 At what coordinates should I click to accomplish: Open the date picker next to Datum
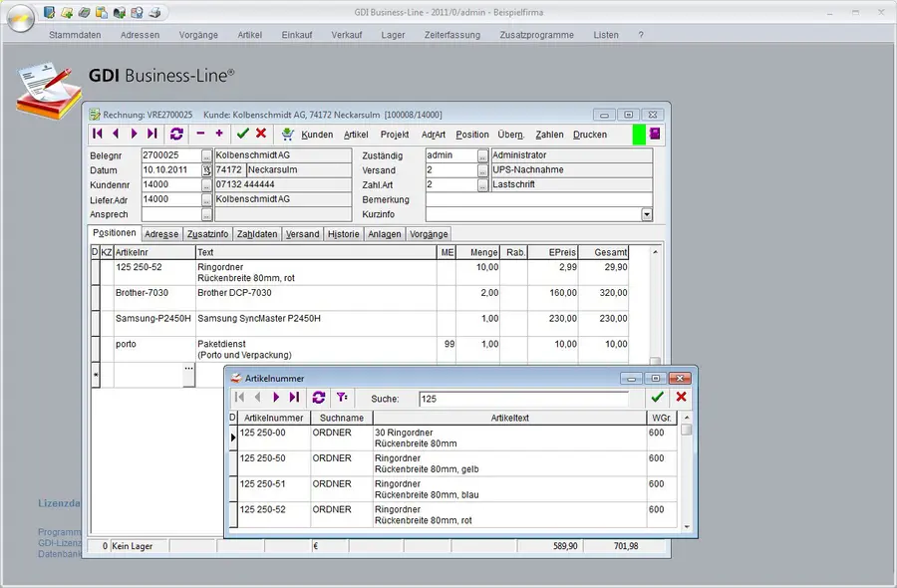pos(207,170)
